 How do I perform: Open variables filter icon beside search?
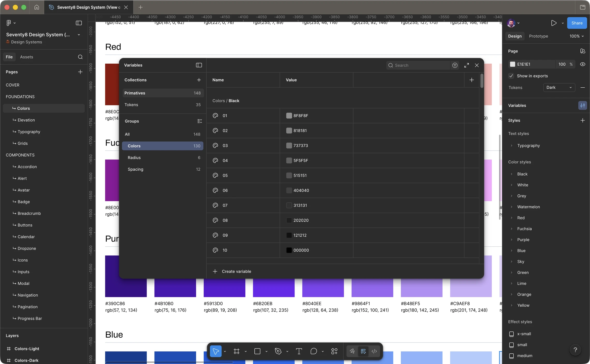click(455, 65)
